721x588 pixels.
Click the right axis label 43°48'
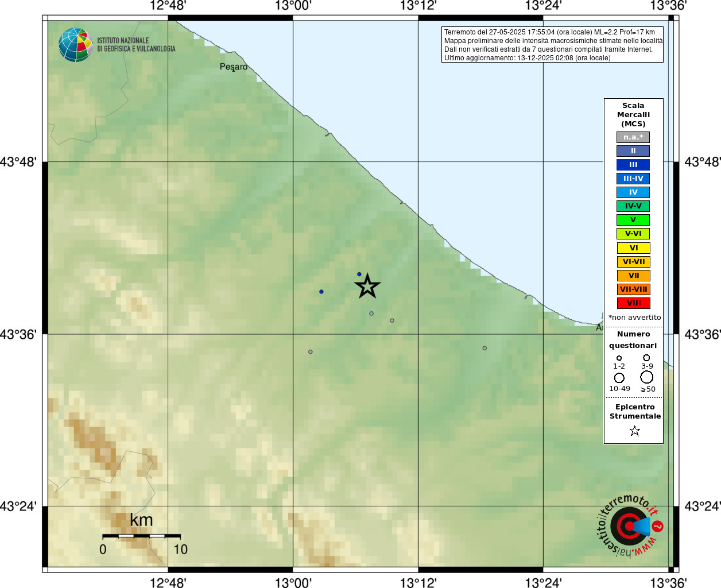tap(703, 162)
